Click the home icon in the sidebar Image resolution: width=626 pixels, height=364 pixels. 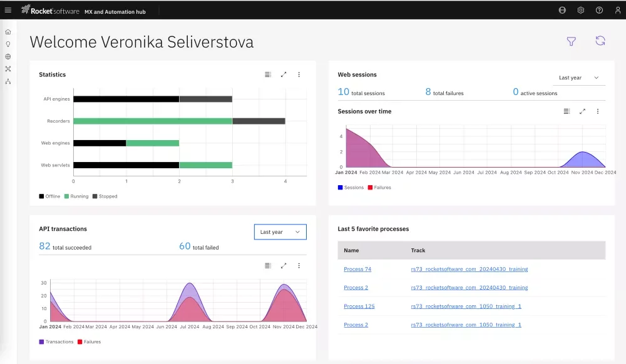[8, 31]
